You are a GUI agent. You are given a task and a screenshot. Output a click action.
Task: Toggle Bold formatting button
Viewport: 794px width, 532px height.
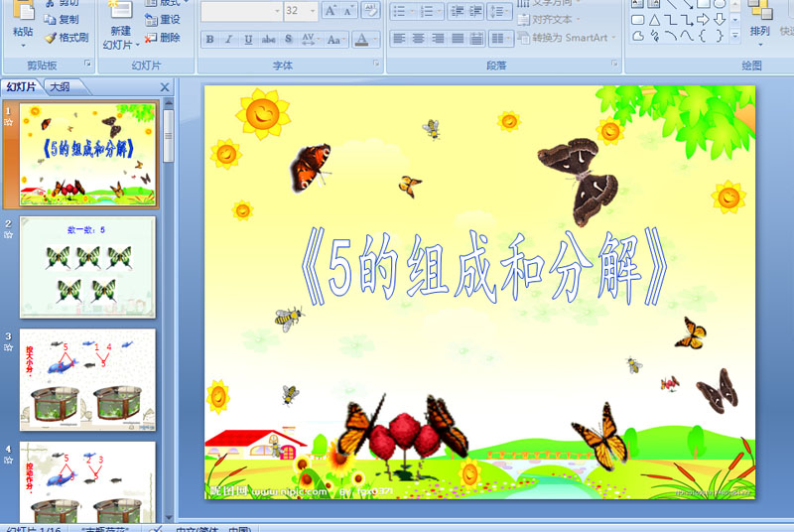point(209,39)
